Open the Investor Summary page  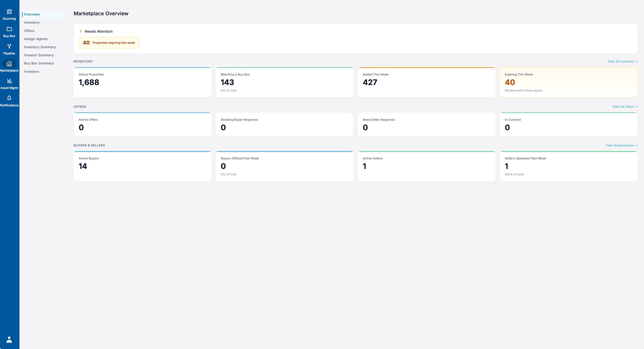point(39,55)
